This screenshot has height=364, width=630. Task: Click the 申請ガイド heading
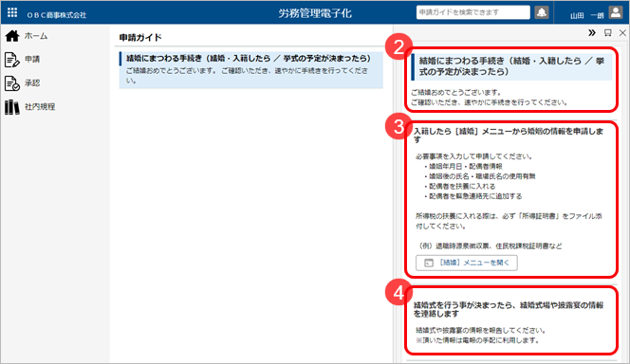coord(140,38)
